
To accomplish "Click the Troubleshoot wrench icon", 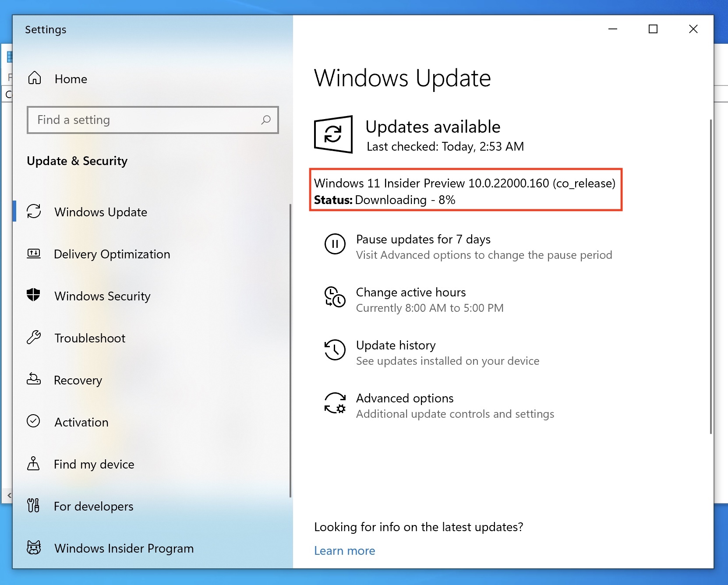I will point(34,337).
